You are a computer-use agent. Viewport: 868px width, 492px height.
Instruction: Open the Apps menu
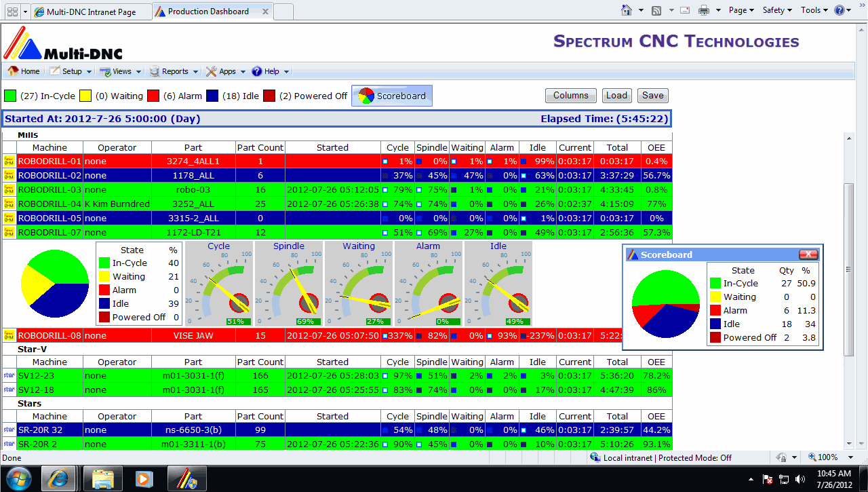coord(226,71)
